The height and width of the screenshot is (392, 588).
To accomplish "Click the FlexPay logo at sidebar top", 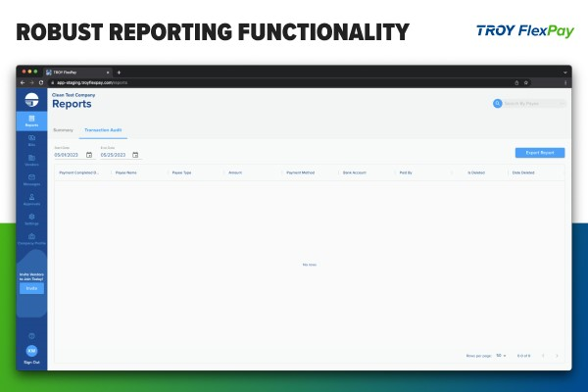I will (x=31, y=100).
